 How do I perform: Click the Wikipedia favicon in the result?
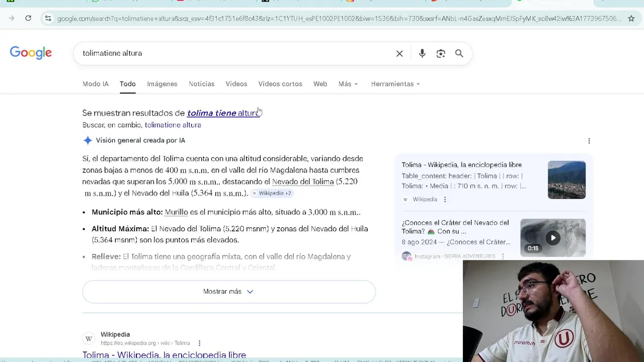click(89, 338)
